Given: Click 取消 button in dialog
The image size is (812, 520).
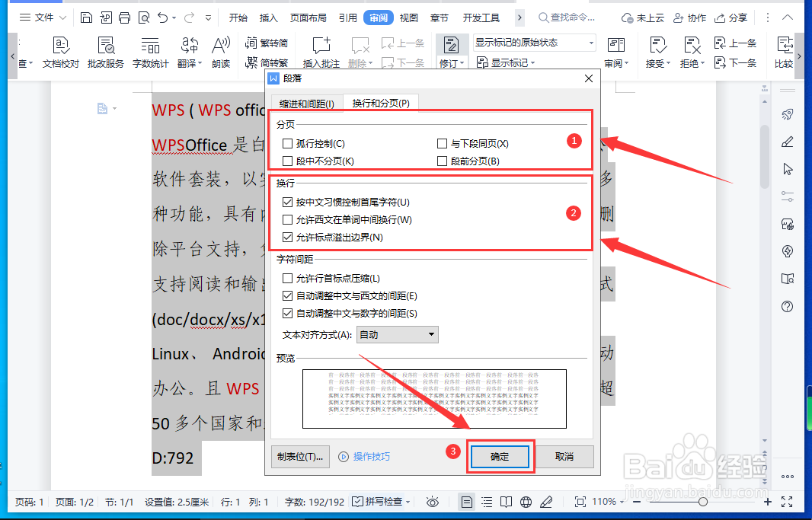Looking at the screenshot, I should click(x=564, y=456).
